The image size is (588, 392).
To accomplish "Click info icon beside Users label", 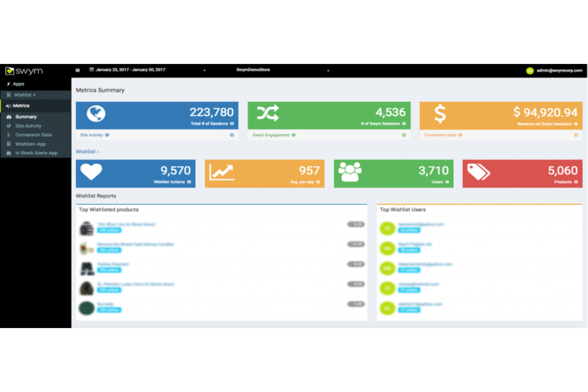I will click(x=447, y=182).
